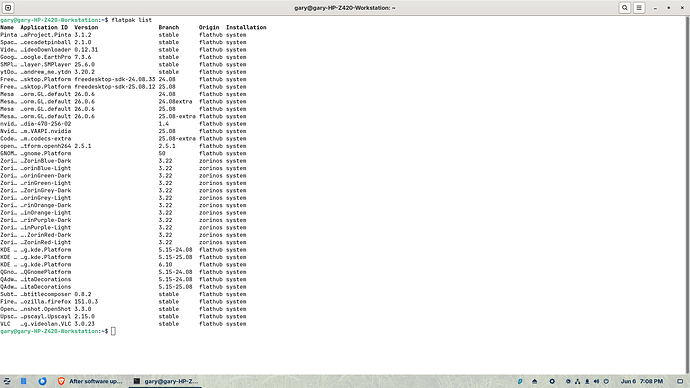The image size is (690, 388).
Task: Click the '…m.codecs-extra' application ID
Action: 45,139
